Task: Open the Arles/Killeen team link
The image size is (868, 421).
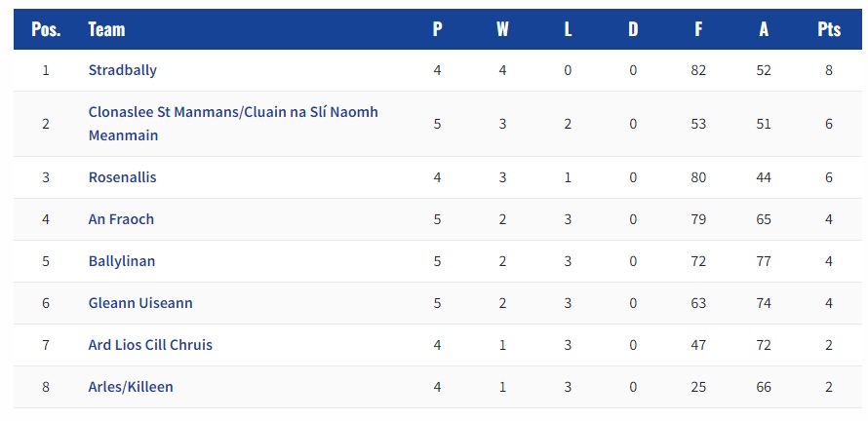Action: click(131, 387)
